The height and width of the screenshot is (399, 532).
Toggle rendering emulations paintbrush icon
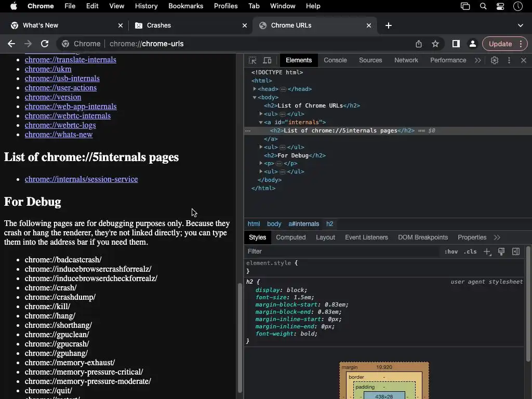pos(501,251)
